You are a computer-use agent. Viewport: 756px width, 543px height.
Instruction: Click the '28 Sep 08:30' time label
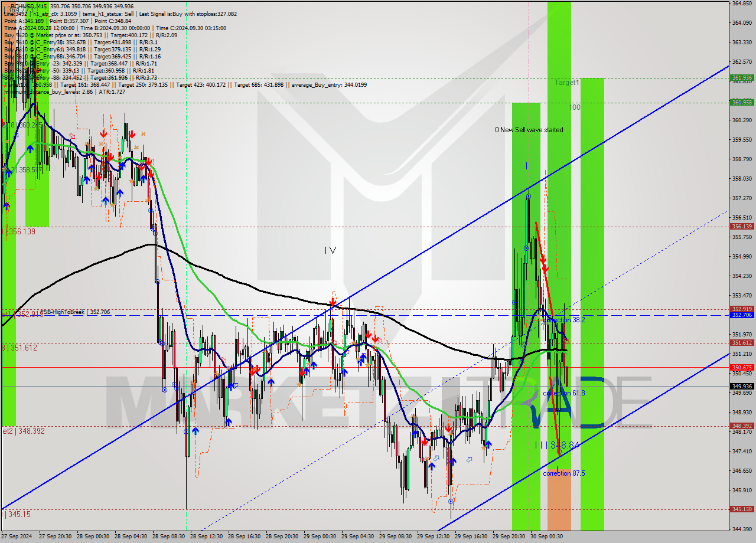(x=168, y=537)
